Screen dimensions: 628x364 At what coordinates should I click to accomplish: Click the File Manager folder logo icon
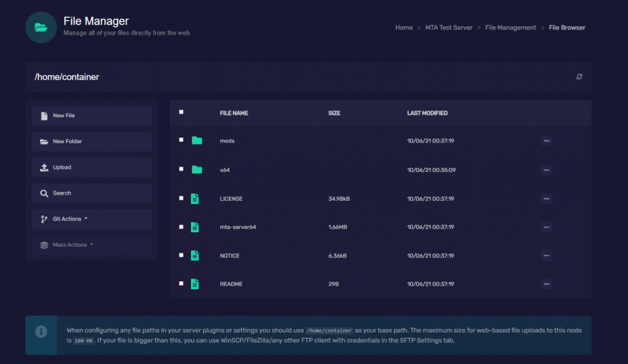point(41,27)
